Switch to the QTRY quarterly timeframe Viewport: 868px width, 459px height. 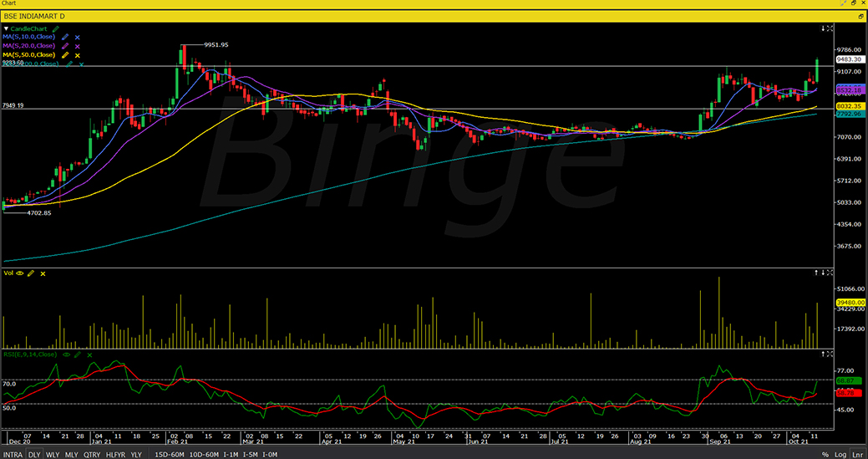pos(92,454)
